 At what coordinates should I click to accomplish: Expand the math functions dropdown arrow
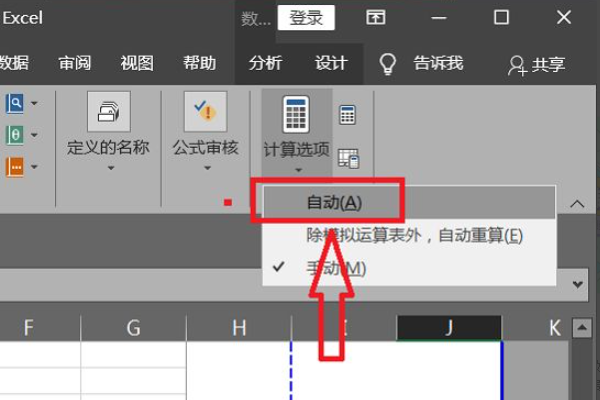click(x=34, y=135)
